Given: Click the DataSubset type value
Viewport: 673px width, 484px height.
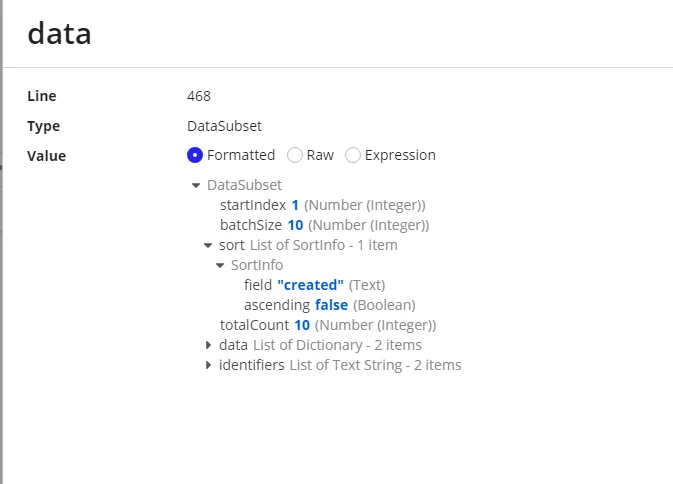Looking at the screenshot, I should point(224,126).
